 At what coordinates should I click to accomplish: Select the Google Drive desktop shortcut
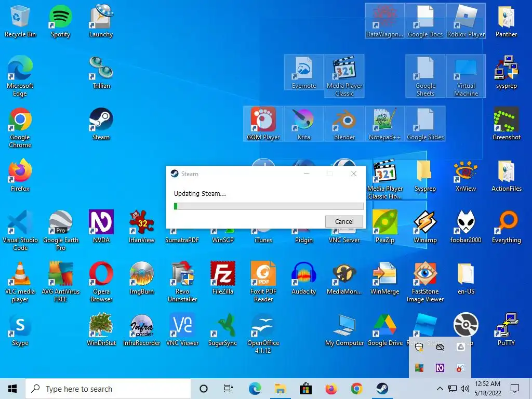point(385,330)
